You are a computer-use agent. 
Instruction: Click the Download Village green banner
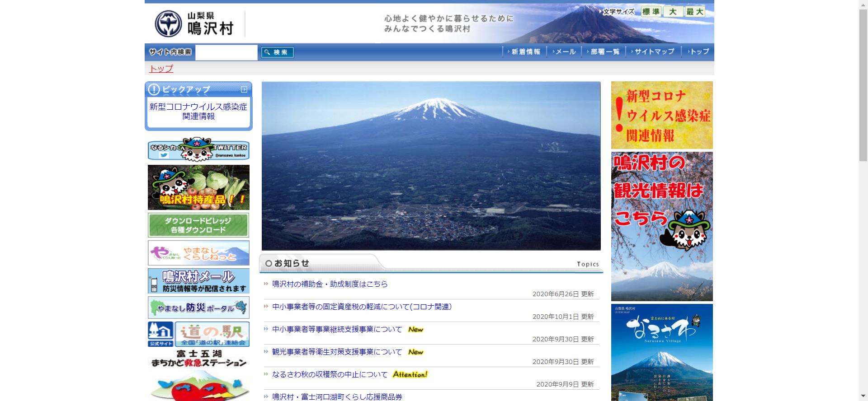click(x=198, y=225)
